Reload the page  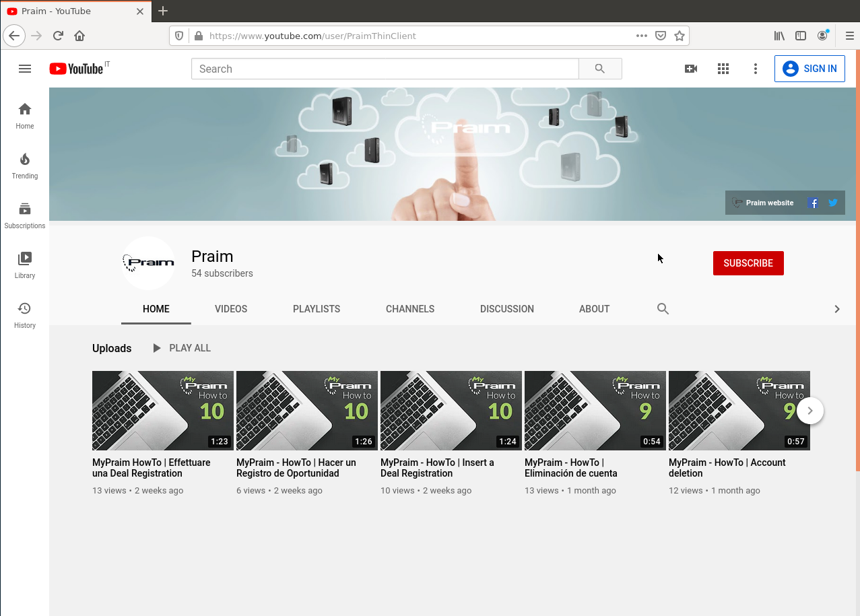(58, 36)
